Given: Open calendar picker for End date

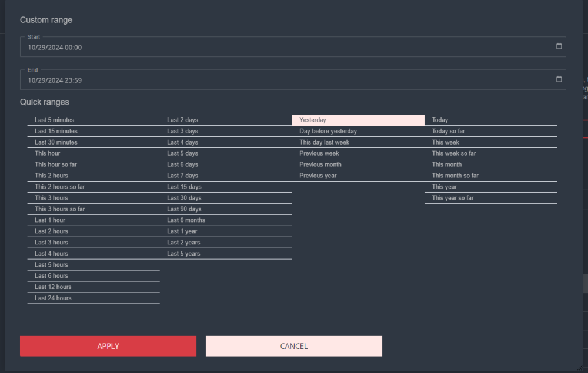Looking at the screenshot, I should [x=559, y=80].
